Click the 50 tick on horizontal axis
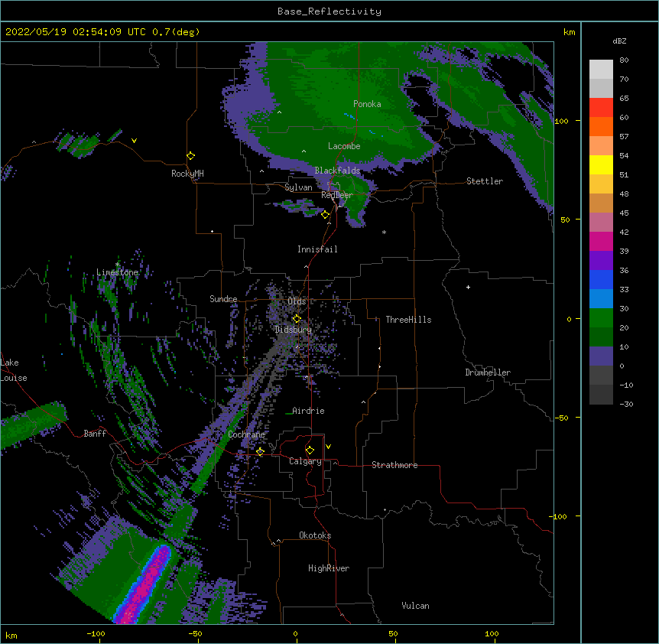This screenshot has height=644, width=659. (394, 633)
